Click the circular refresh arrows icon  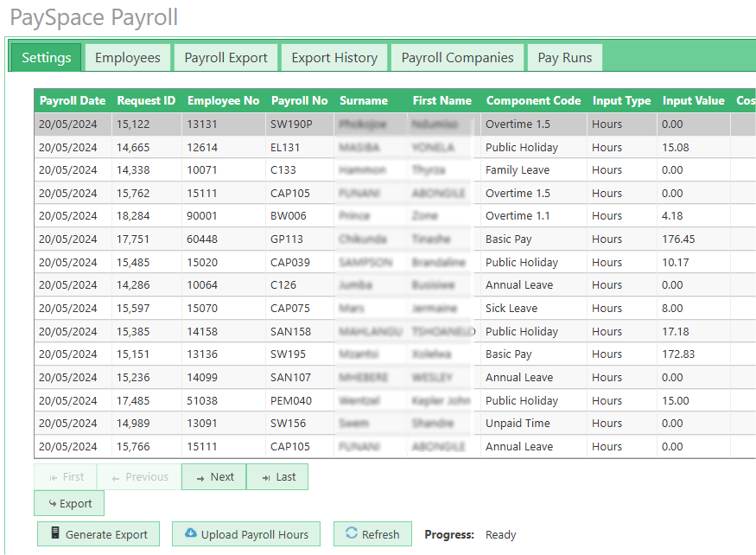pyautogui.click(x=352, y=533)
